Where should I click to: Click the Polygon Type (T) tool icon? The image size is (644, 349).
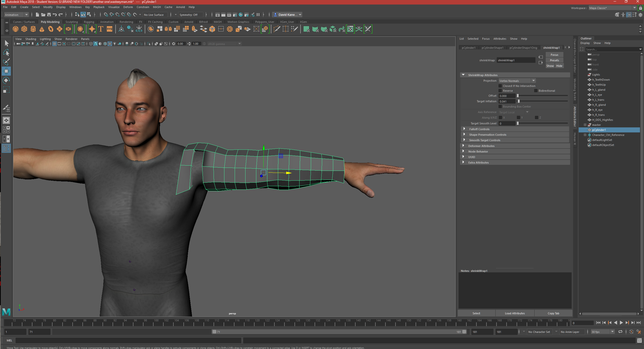pyautogui.click(x=101, y=29)
